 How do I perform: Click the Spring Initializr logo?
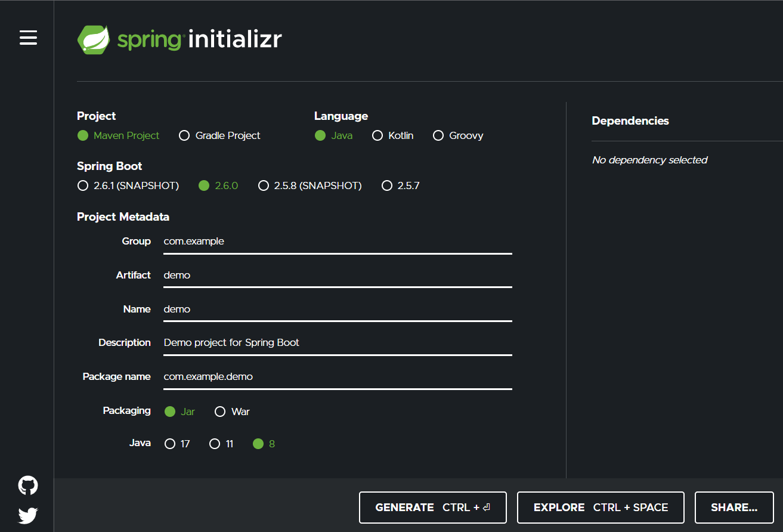pos(179,39)
